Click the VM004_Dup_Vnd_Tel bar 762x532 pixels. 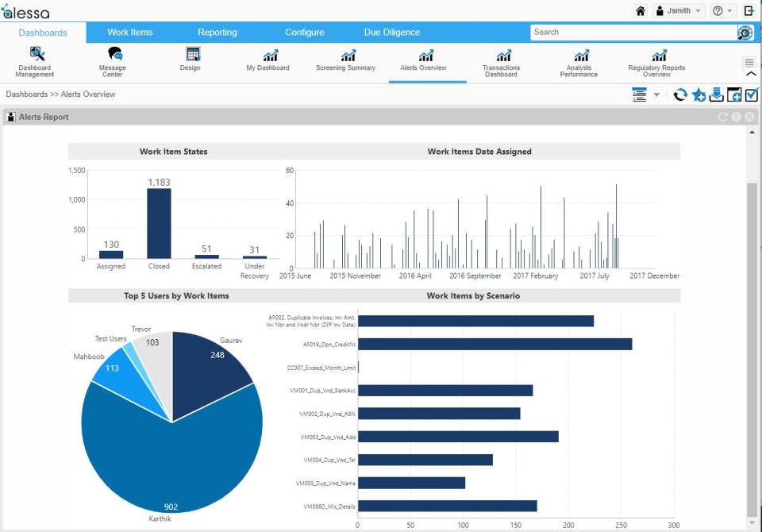pyautogui.click(x=425, y=460)
